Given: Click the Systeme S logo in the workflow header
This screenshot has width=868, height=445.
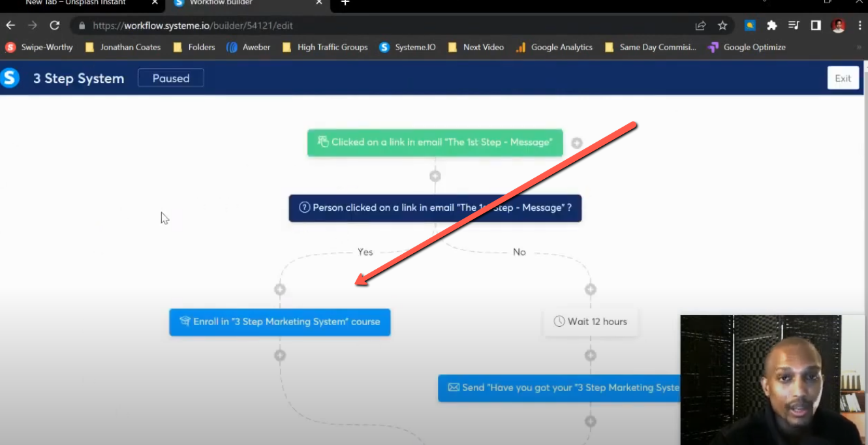Looking at the screenshot, I should tap(10, 78).
